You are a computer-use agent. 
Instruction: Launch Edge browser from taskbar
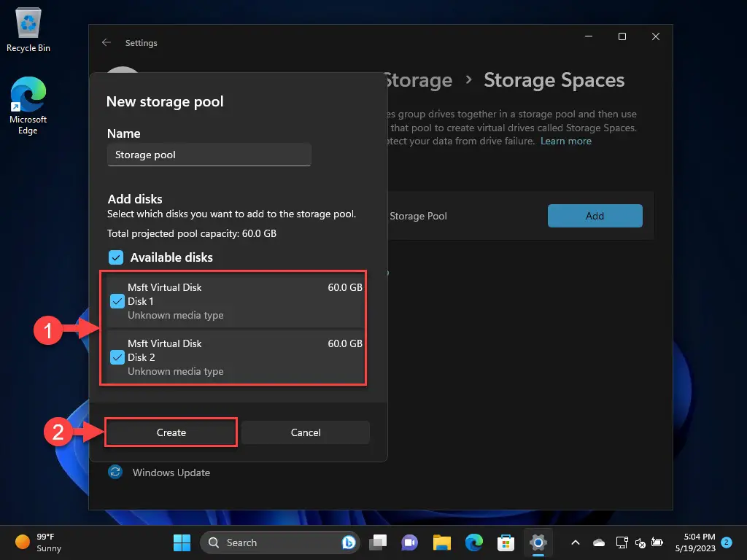pos(473,542)
